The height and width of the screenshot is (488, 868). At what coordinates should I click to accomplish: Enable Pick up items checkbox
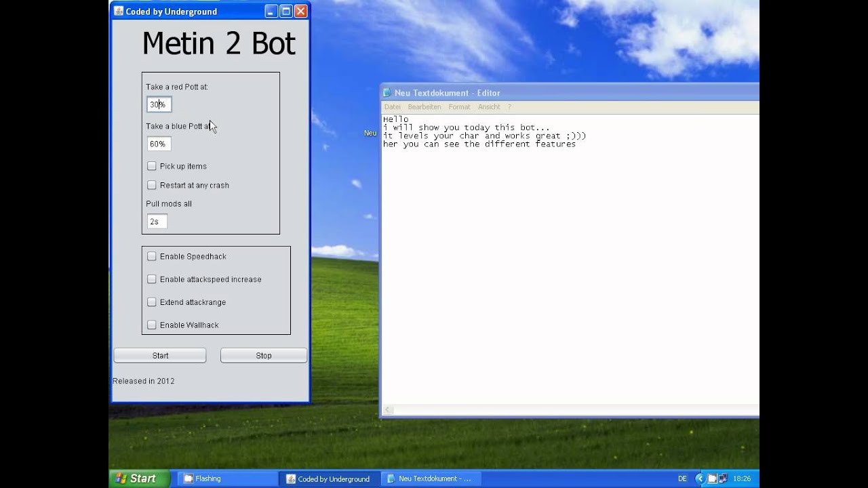click(152, 166)
